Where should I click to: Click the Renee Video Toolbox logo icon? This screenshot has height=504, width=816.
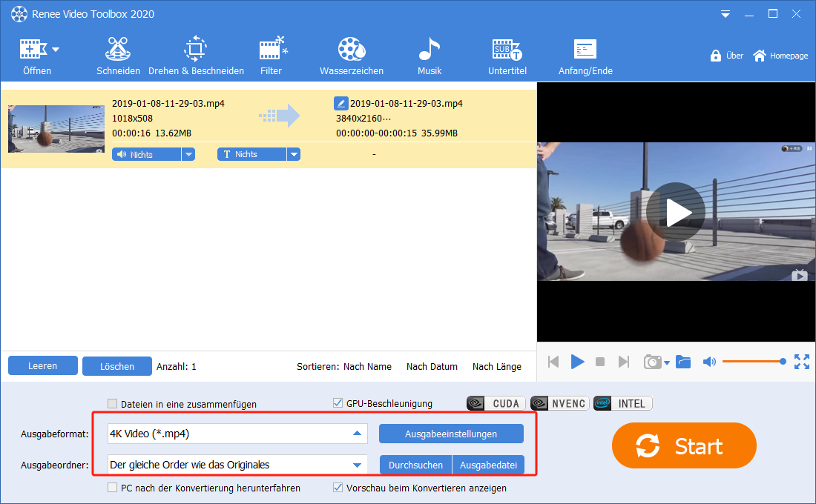[x=19, y=14]
